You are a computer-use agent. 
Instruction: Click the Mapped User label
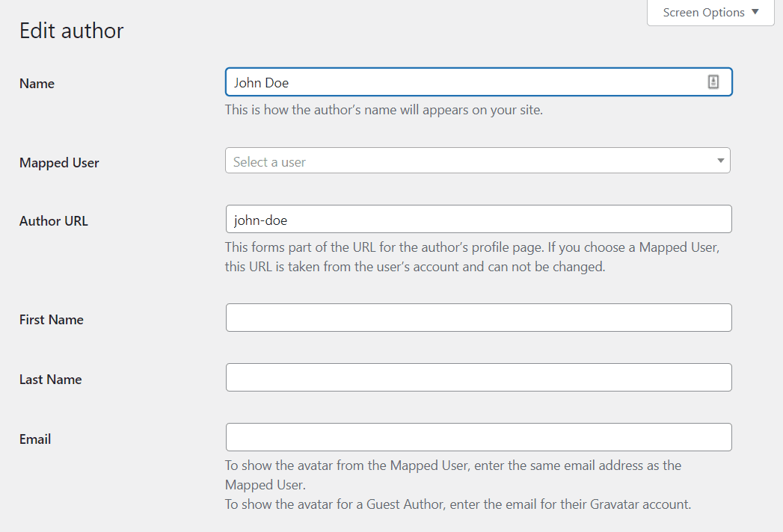59,163
